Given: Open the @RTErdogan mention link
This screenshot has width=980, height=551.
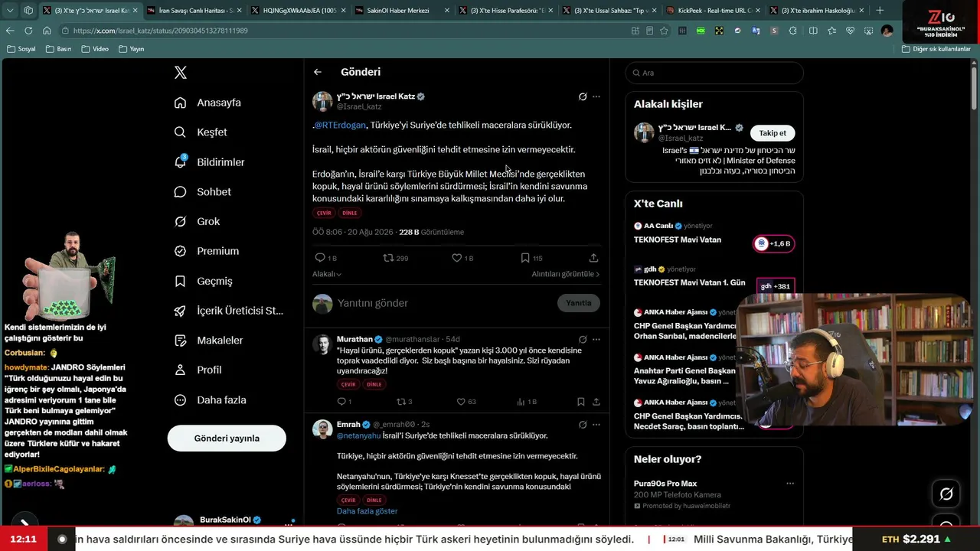Looking at the screenshot, I should point(341,125).
